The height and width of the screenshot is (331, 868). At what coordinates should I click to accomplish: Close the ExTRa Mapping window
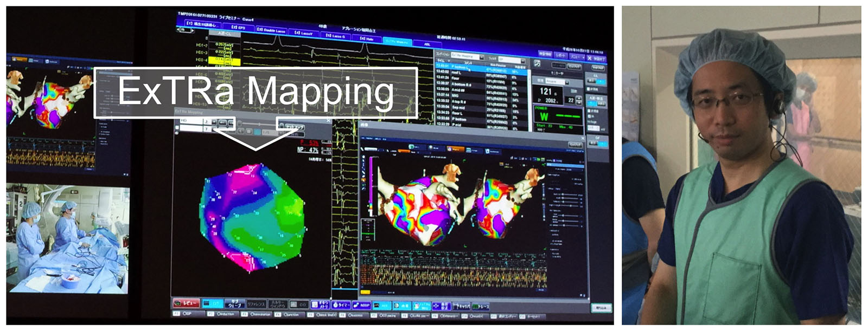(x=328, y=120)
